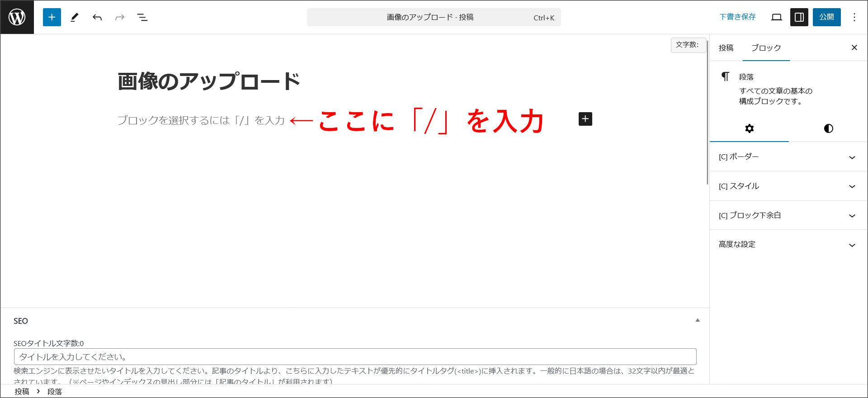The width and height of the screenshot is (868, 398).
Task: Open the three-dot options menu
Action: pos(854,17)
